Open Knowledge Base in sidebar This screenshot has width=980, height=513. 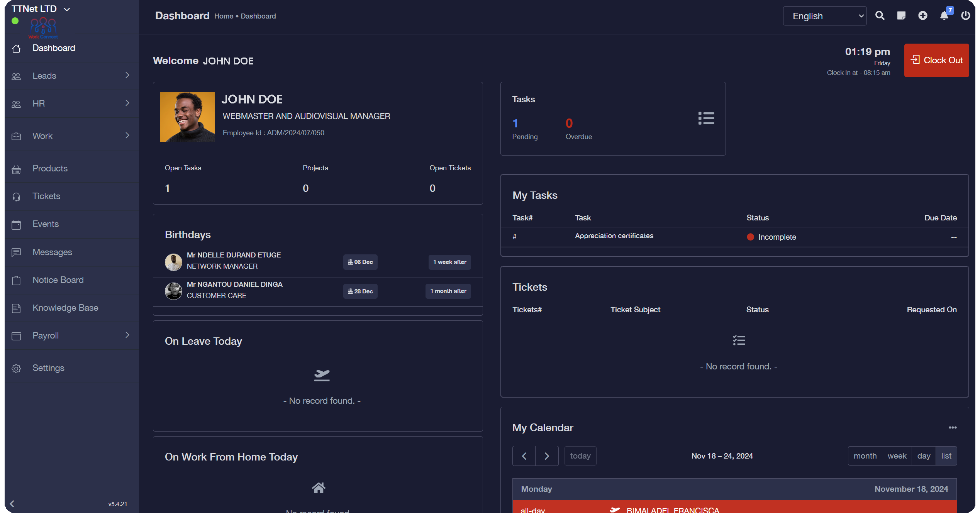pos(65,308)
